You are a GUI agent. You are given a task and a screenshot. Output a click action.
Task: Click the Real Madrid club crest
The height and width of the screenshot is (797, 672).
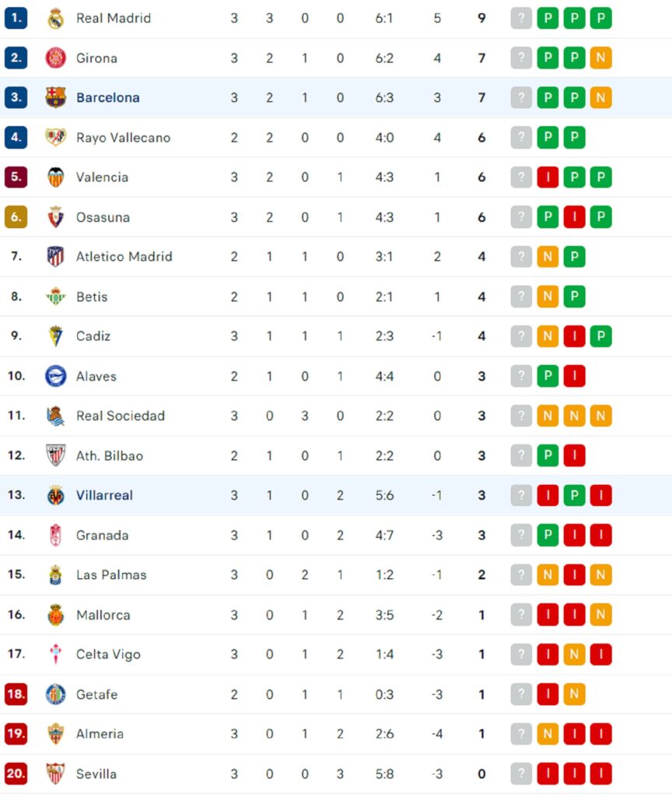[x=55, y=18]
